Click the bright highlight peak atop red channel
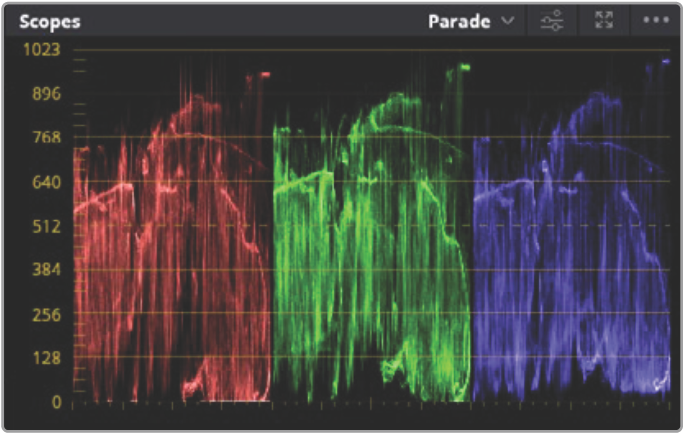Image resolution: width=684 pixels, height=434 pixels. pos(265,74)
